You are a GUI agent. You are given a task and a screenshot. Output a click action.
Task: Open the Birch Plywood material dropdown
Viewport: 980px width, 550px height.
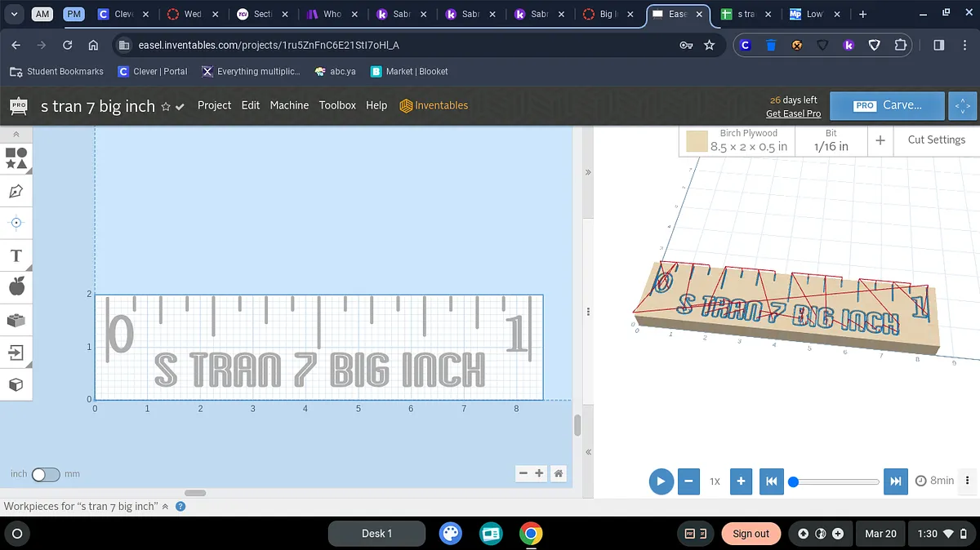coord(737,140)
